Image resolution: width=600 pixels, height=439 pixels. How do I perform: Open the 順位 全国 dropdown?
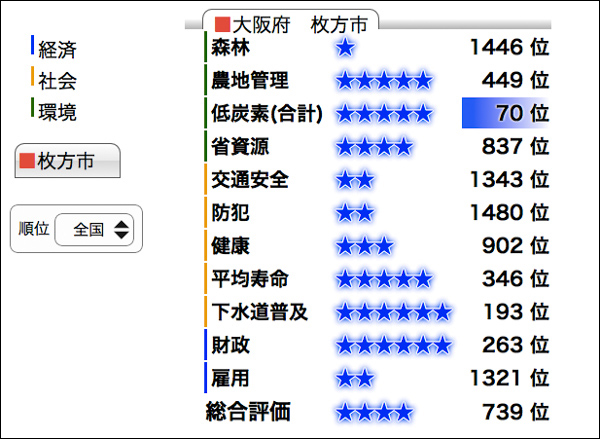click(95, 229)
